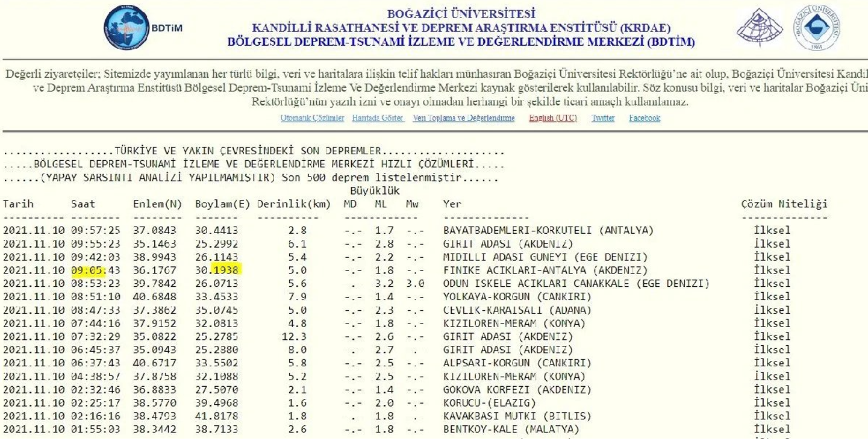Click the time 09:55:23
This screenshot has width=868, height=441.
(96, 243)
